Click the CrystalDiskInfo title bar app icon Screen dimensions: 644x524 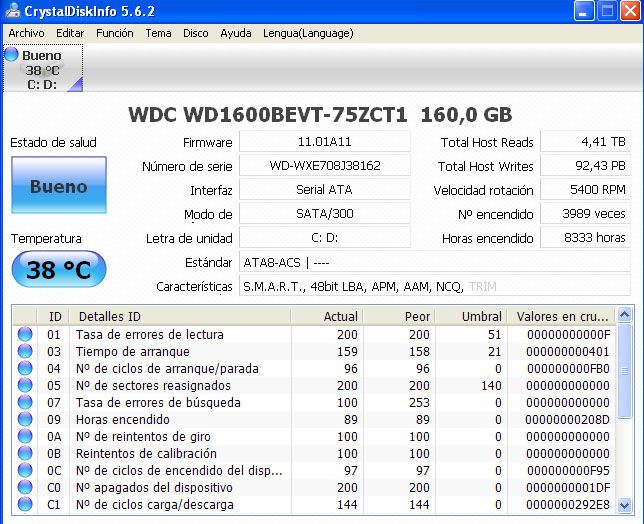[x=13, y=10]
